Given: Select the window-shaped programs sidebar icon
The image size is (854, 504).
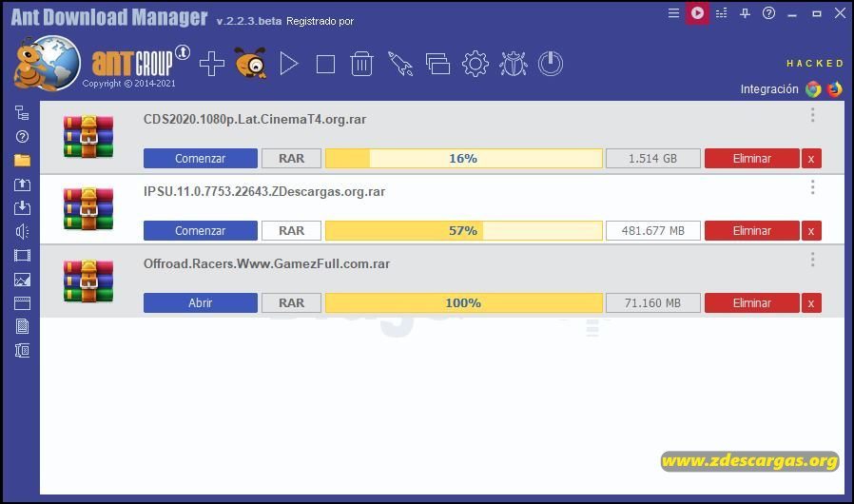Looking at the screenshot, I should tap(22, 303).
